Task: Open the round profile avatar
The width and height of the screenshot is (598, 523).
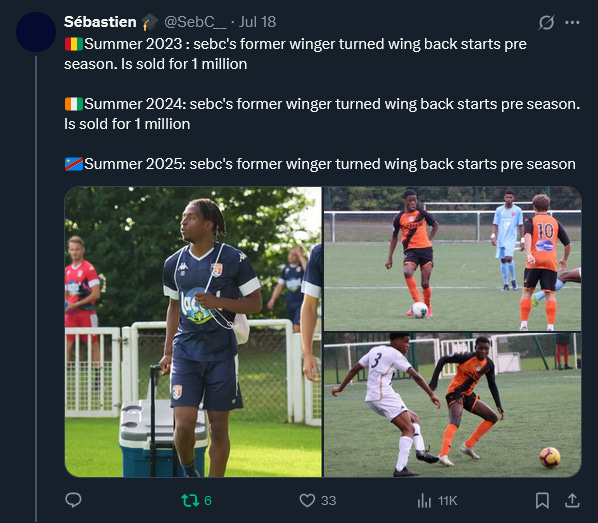Action: pos(36,32)
